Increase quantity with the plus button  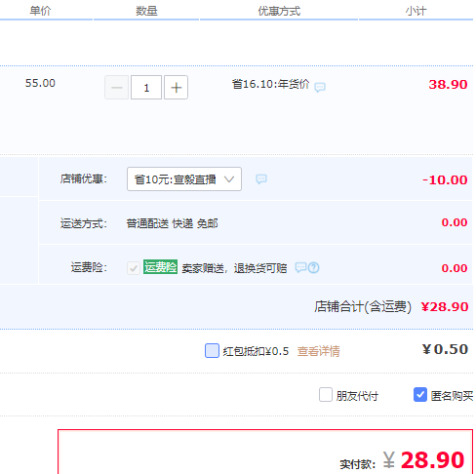(176, 88)
